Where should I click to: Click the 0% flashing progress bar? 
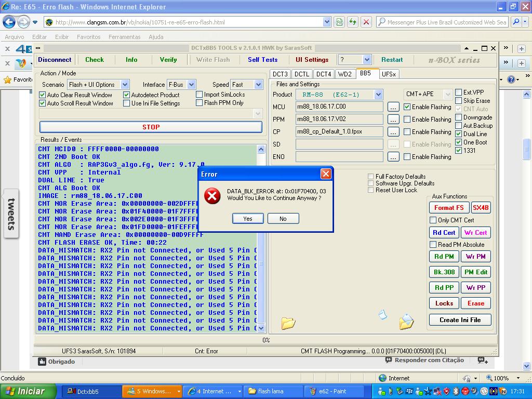point(265,340)
